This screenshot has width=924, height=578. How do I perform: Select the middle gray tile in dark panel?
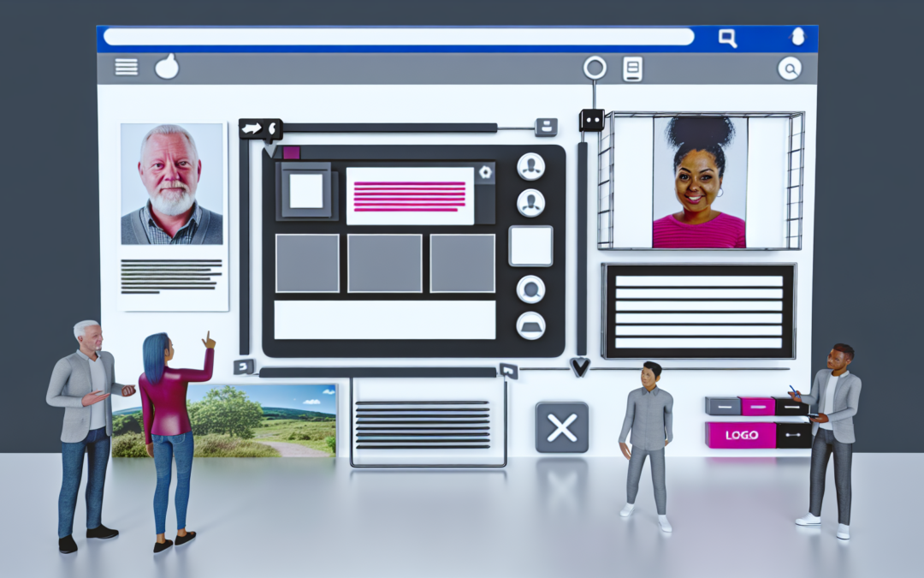pyautogui.click(x=385, y=263)
